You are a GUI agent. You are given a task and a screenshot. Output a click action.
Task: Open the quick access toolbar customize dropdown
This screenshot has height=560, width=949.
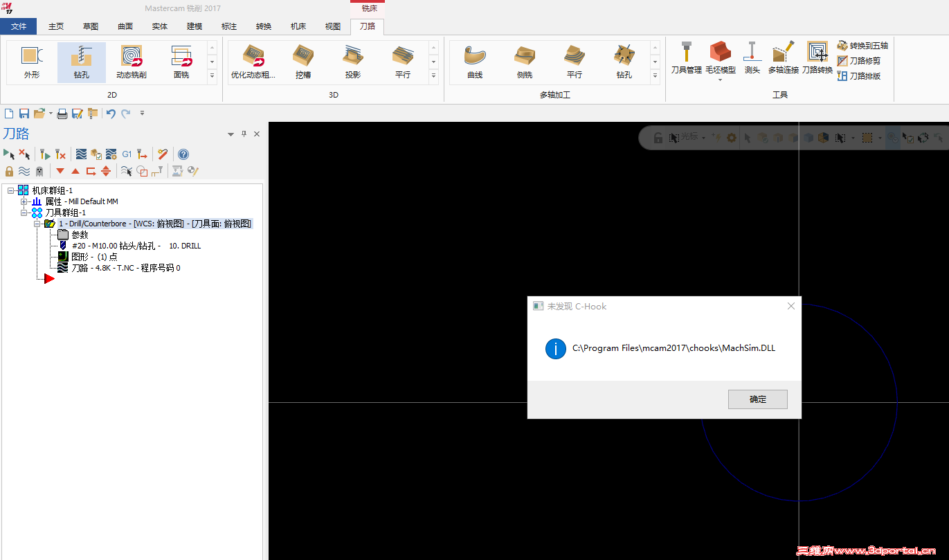click(x=142, y=113)
